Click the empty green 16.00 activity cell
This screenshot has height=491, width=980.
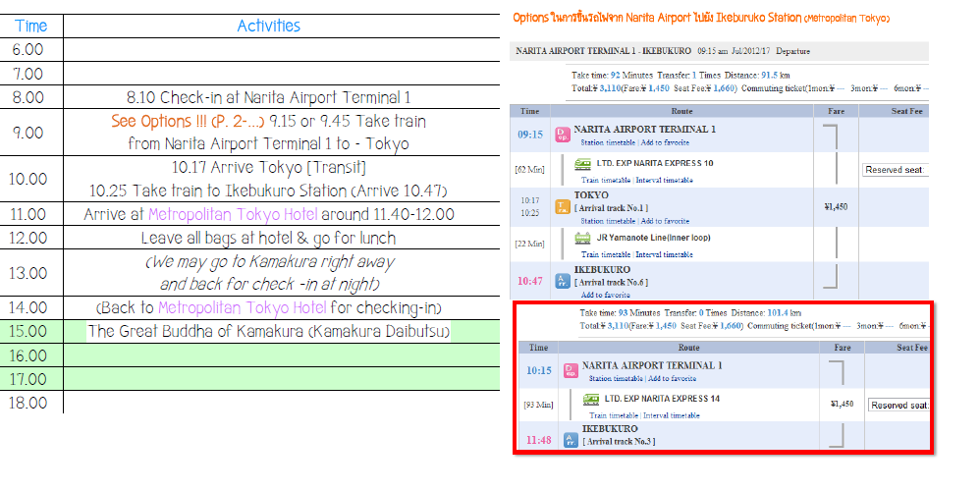[281, 355]
